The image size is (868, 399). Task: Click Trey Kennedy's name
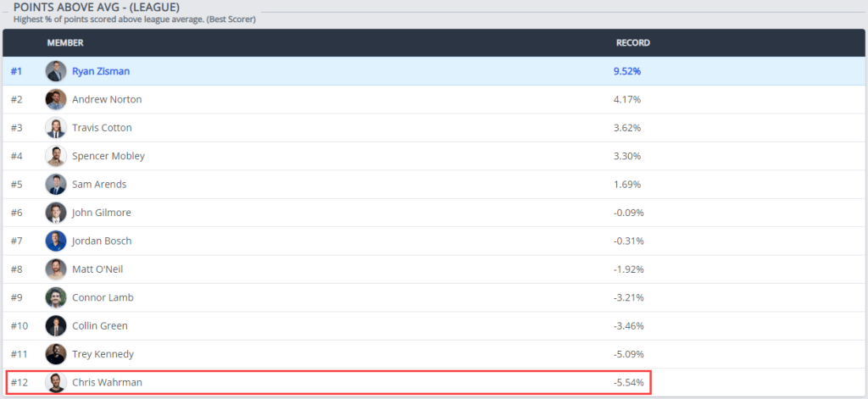tap(103, 354)
